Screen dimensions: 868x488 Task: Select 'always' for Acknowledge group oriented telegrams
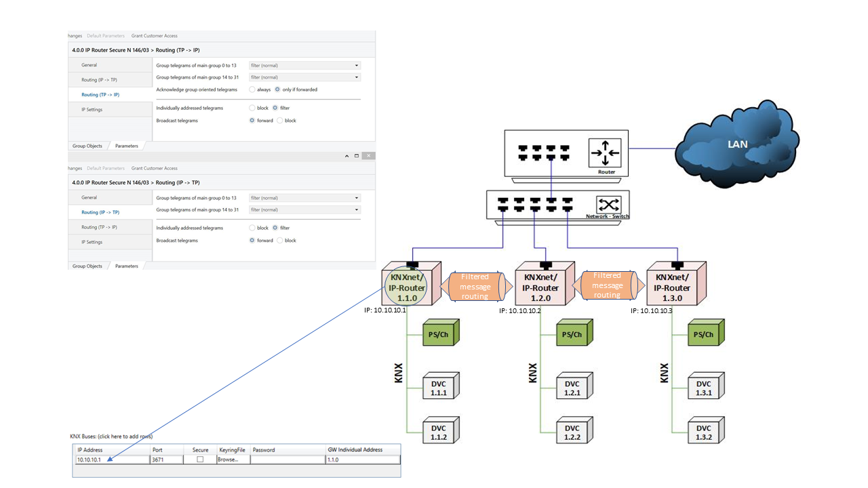253,89
